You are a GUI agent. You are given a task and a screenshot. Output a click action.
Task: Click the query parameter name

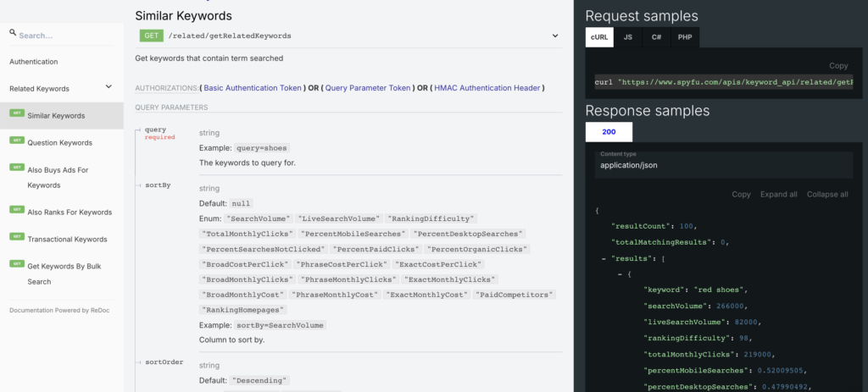pos(155,130)
